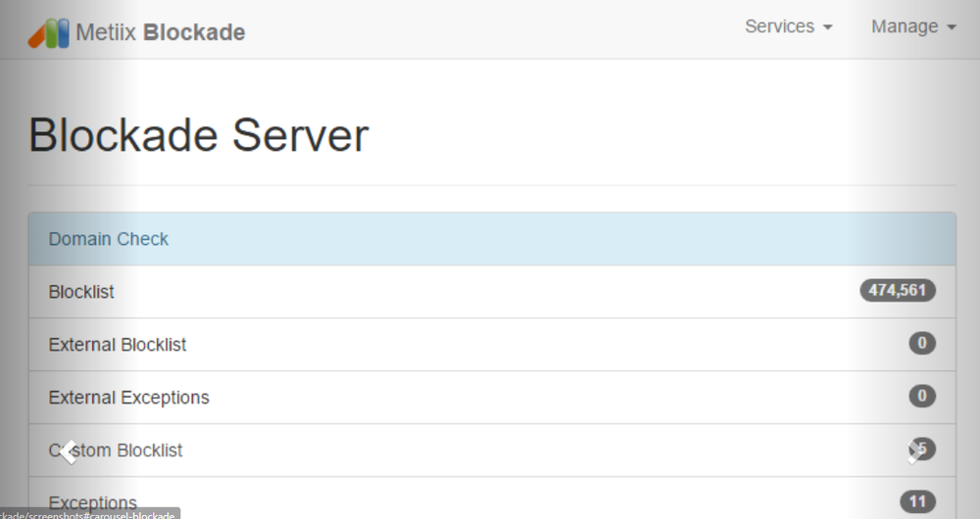This screenshot has height=519, width=980.
Task: Click the Metiix Blockade logo icon
Action: [x=49, y=32]
